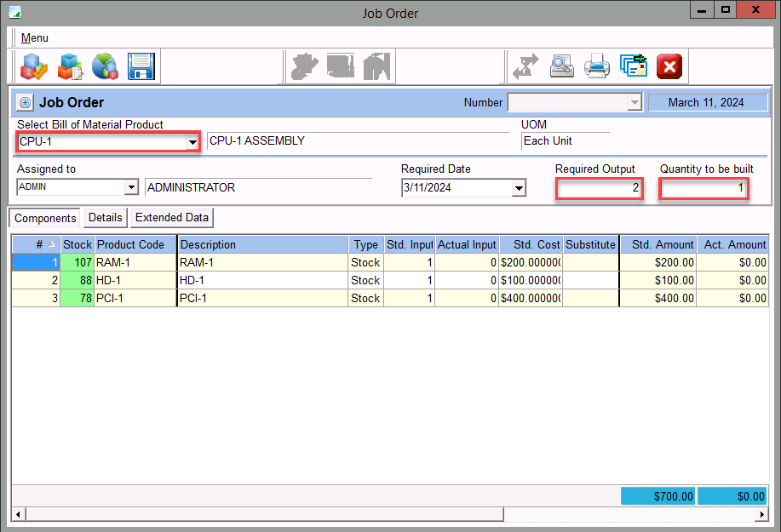
Task: Click the Quantity to be built field
Action: pyautogui.click(x=703, y=187)
